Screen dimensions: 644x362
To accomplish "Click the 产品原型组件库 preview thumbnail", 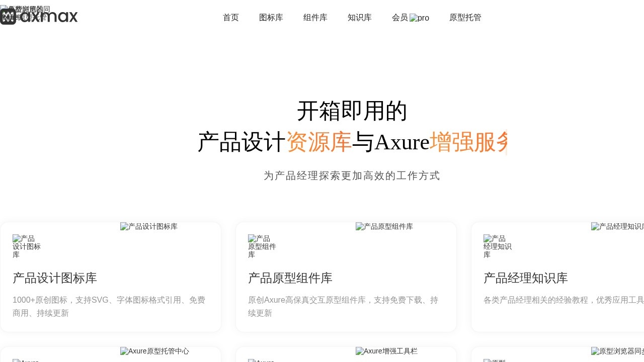I will pyautogui.click(x=384, y=227).
